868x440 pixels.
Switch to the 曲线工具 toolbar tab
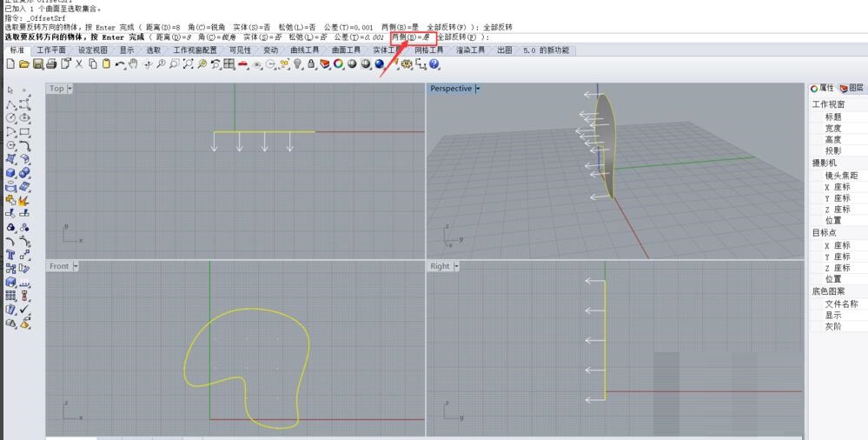pyautogui.click(x=304, y=50)
